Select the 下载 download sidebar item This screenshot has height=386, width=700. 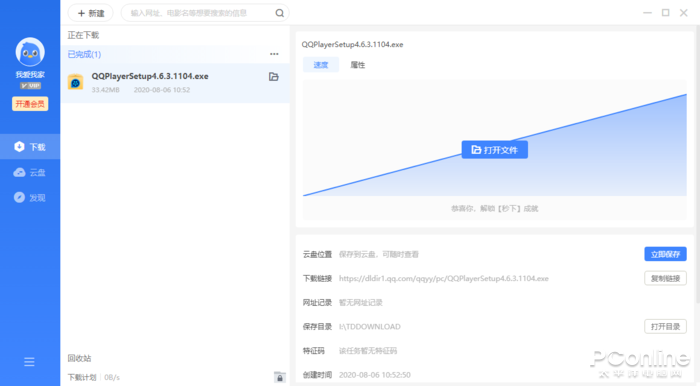(x=30, y=146)
